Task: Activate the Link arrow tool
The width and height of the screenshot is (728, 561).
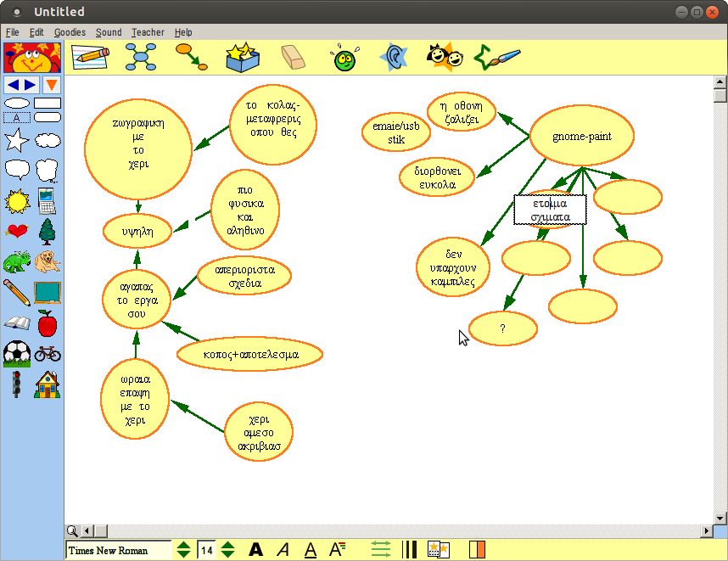Action: tap(191, 57)
